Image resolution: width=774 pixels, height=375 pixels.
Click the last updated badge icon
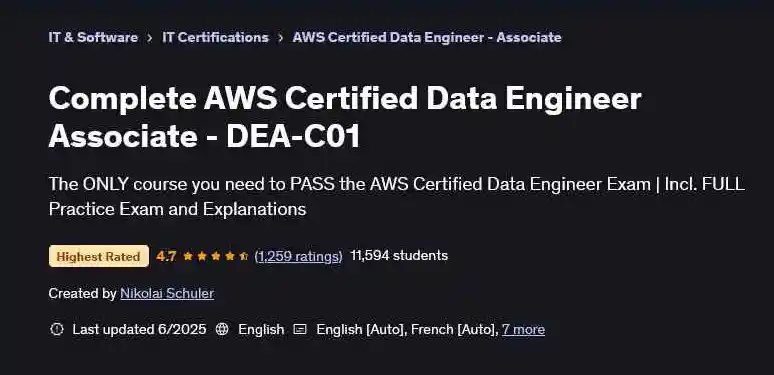pos(57,329)
